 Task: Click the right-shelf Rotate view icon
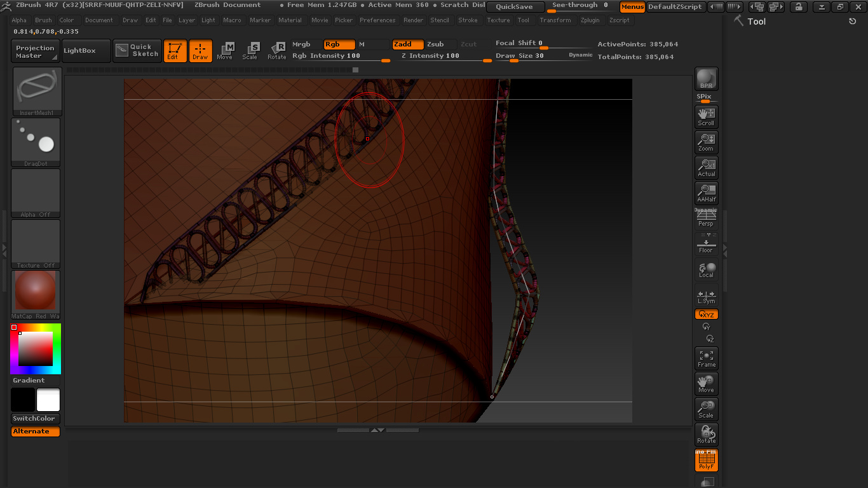tap(706, 435)
